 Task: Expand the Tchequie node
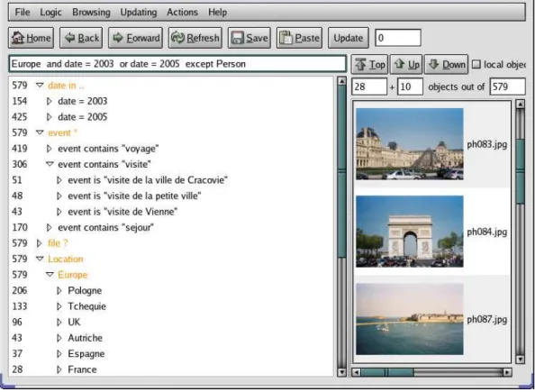coord(59,306)
